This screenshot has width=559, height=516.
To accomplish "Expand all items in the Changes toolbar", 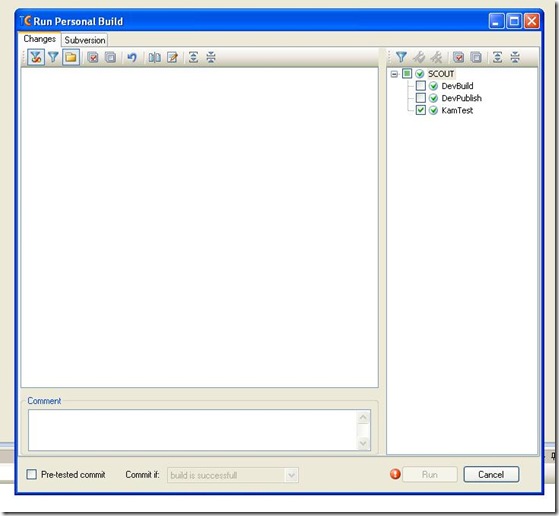I will 193,57.
